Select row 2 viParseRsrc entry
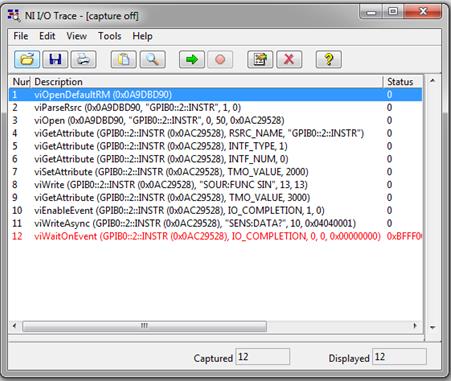Image resolution: width=451 pixels, height=381 pixels. [216, 107]
